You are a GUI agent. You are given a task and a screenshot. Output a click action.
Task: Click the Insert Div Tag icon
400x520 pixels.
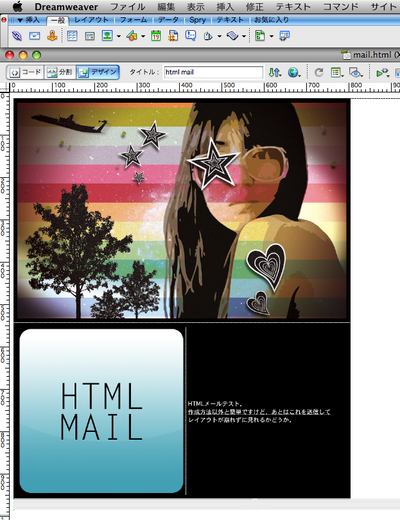coord(90,36)
